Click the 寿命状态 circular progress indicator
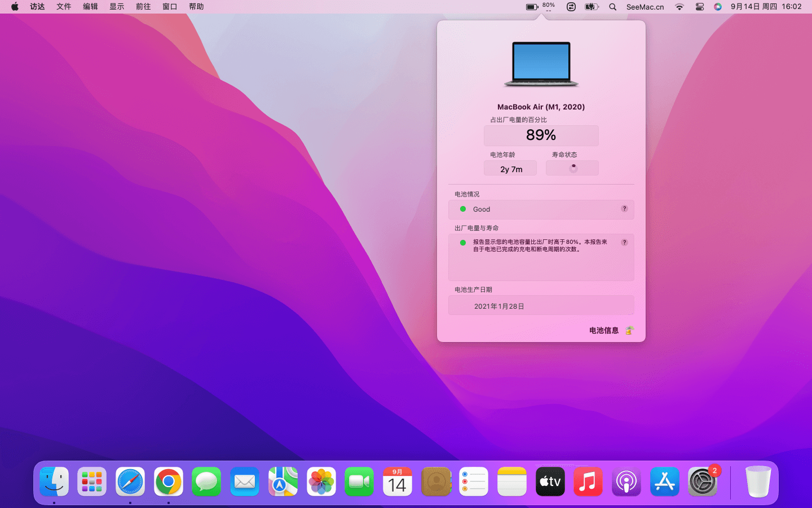This screenshot has height=508, width=812. point(573,168)
